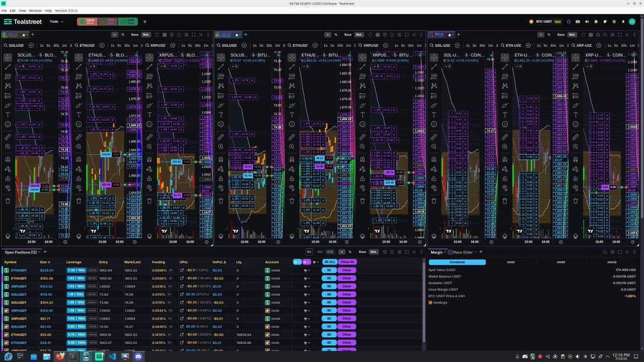Open actions dropdown for SOLUSDT $118.50 row

308,294
